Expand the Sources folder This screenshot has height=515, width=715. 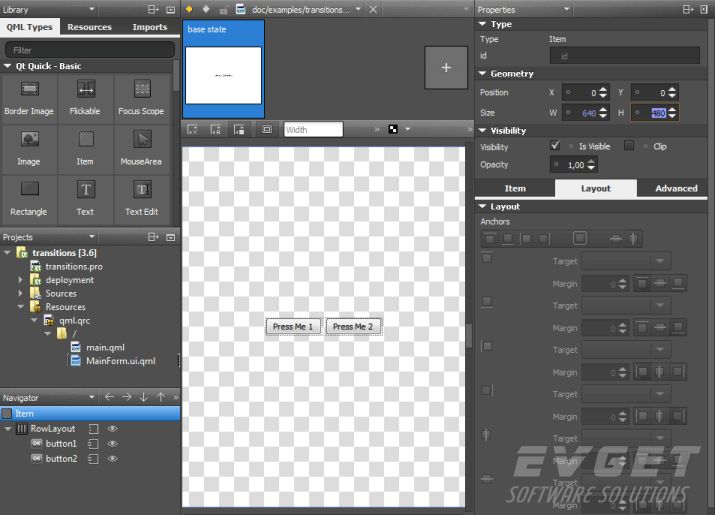(20, 293)
